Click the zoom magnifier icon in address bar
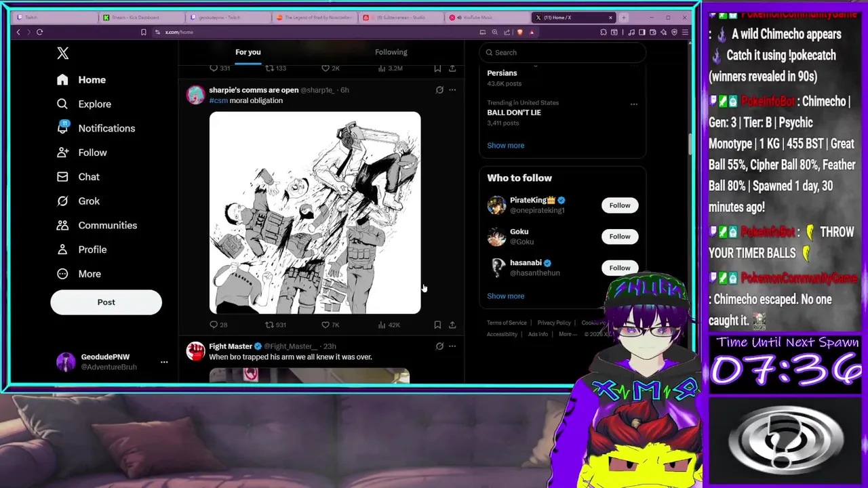Image resolution: width=868 pixels, height=488 pixels. click(494, 32)
